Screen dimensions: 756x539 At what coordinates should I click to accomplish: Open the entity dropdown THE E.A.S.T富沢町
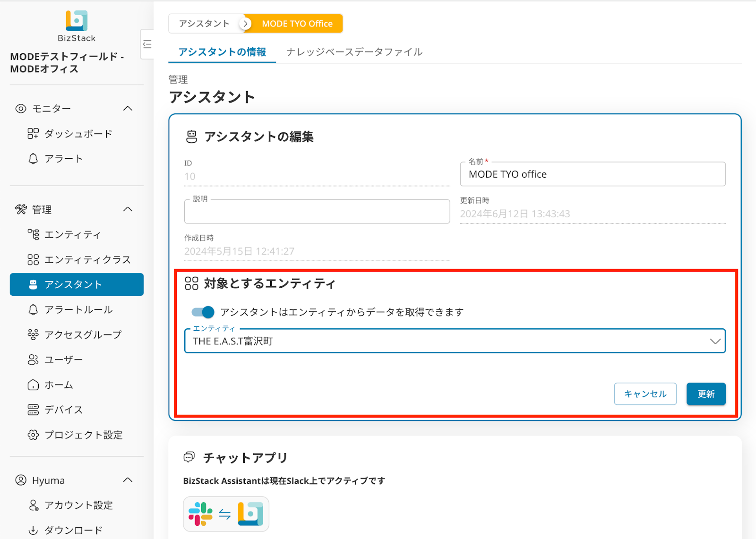pyautogui.click(x=454, y=341)
